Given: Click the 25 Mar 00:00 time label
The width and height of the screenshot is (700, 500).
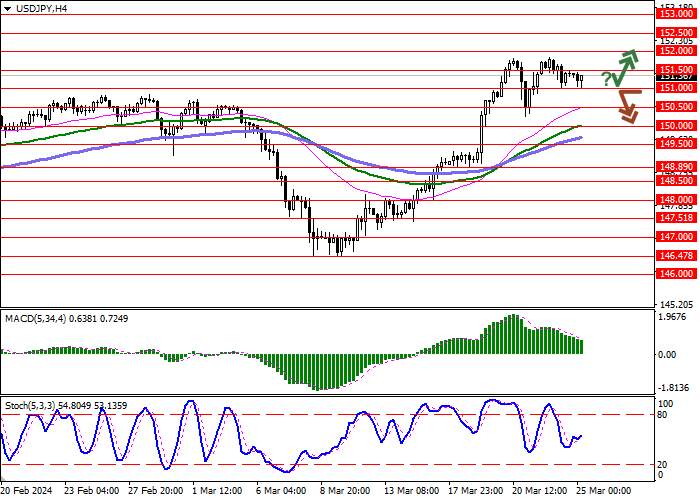Looking at the screenshot, I should click(x=604, y=491).
